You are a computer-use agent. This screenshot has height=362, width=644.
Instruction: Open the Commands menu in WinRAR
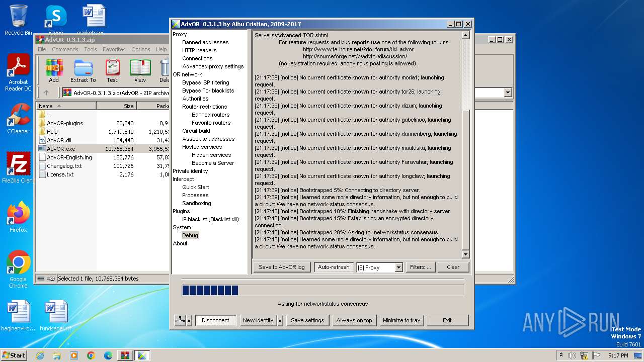coord(65,49)
